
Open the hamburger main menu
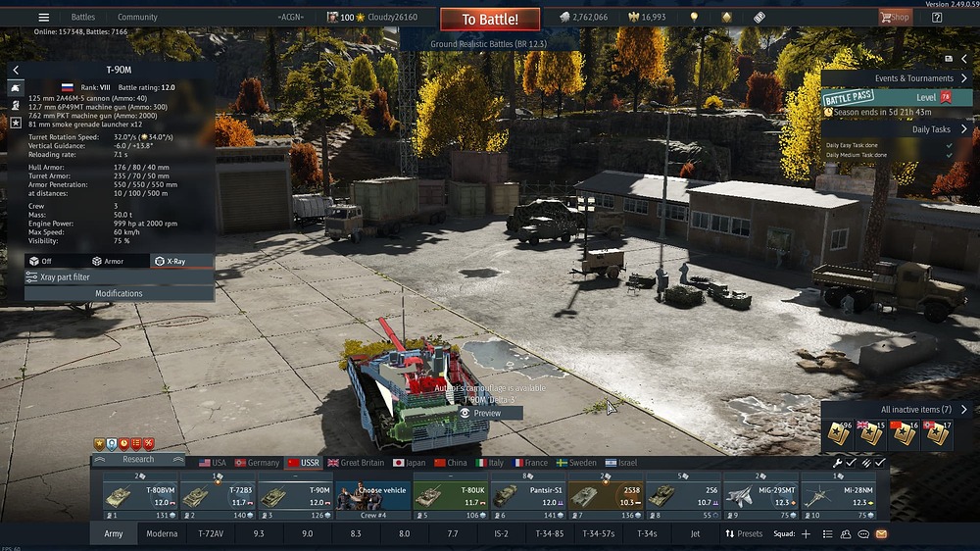(x=43, y=17)
